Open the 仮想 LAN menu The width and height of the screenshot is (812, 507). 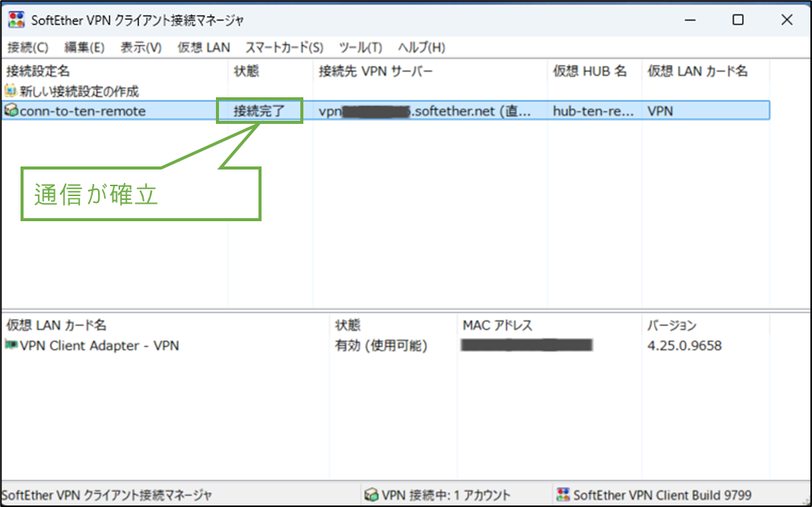(x=204, y=48)
